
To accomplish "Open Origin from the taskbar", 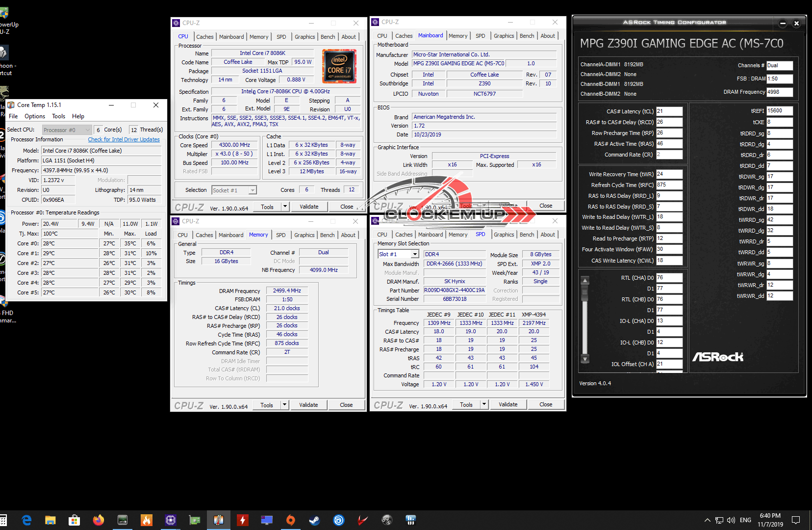I will (291, 520).
